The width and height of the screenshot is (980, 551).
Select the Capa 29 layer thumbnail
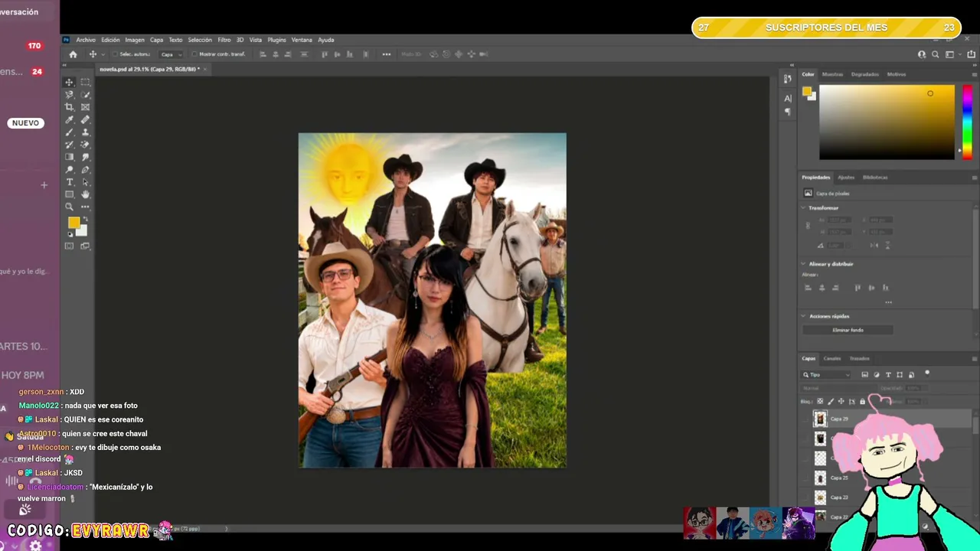820,419
